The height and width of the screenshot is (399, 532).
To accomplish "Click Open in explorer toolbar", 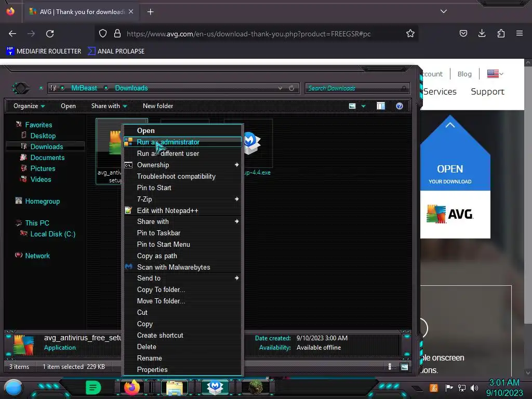I will (x=68, y=106).
